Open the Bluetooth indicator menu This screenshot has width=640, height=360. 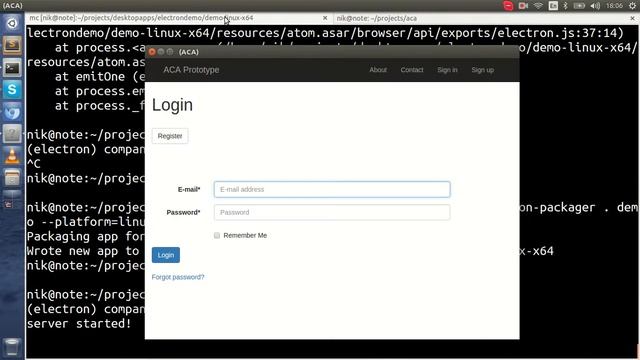coord(565,6)
